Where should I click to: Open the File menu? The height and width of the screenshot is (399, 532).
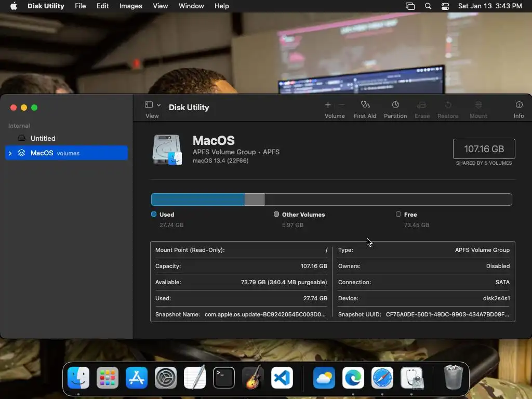[x=81, y=6]
